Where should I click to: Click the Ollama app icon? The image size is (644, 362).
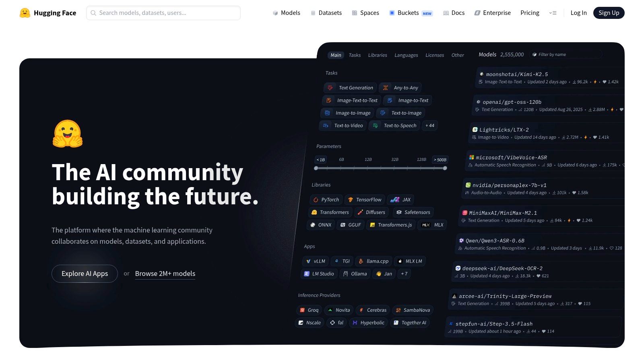point(345,274)
